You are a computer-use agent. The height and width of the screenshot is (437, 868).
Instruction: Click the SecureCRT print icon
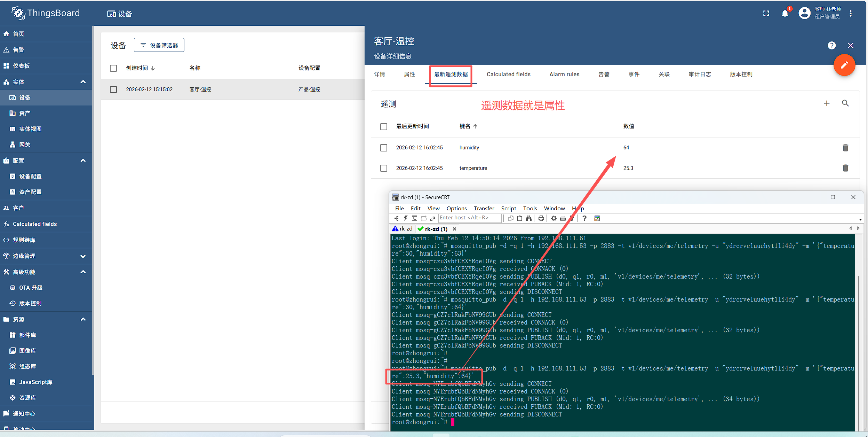pos(541,218)
